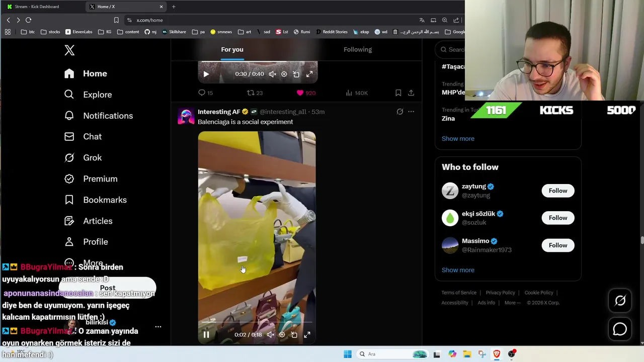Reload the page

click(28, 20)
